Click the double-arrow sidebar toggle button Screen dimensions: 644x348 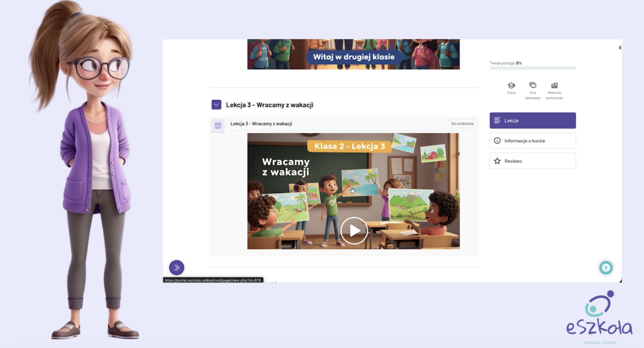(x=177, y=267)
